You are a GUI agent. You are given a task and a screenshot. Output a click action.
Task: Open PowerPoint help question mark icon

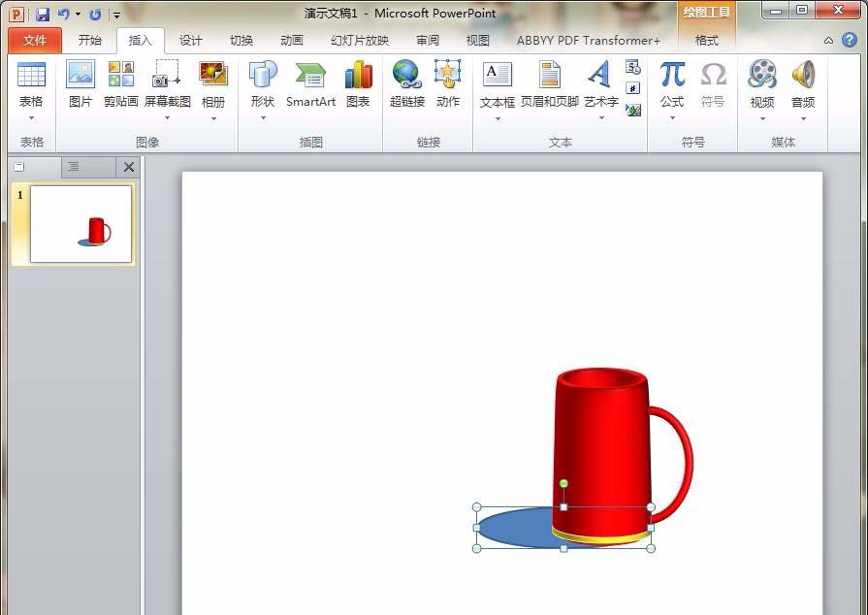click(x=850, y=40)
